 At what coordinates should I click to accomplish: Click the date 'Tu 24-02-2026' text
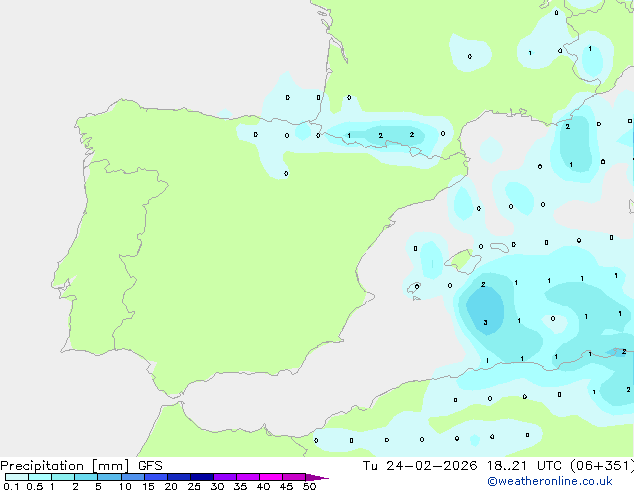(420, 466)
